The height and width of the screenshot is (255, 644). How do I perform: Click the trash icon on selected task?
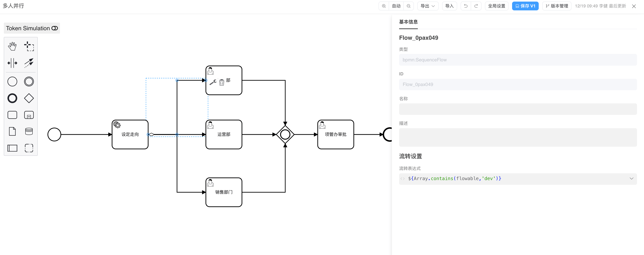click(x=221, y=82)
